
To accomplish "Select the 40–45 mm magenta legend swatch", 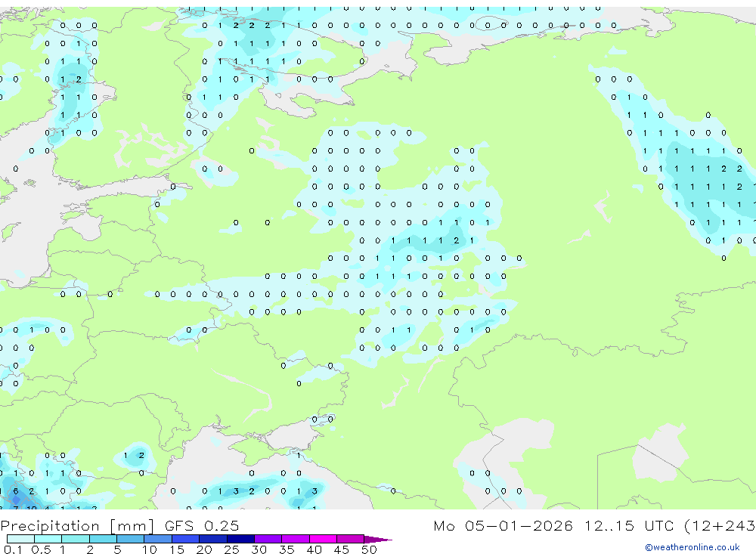I will [323, 539].
